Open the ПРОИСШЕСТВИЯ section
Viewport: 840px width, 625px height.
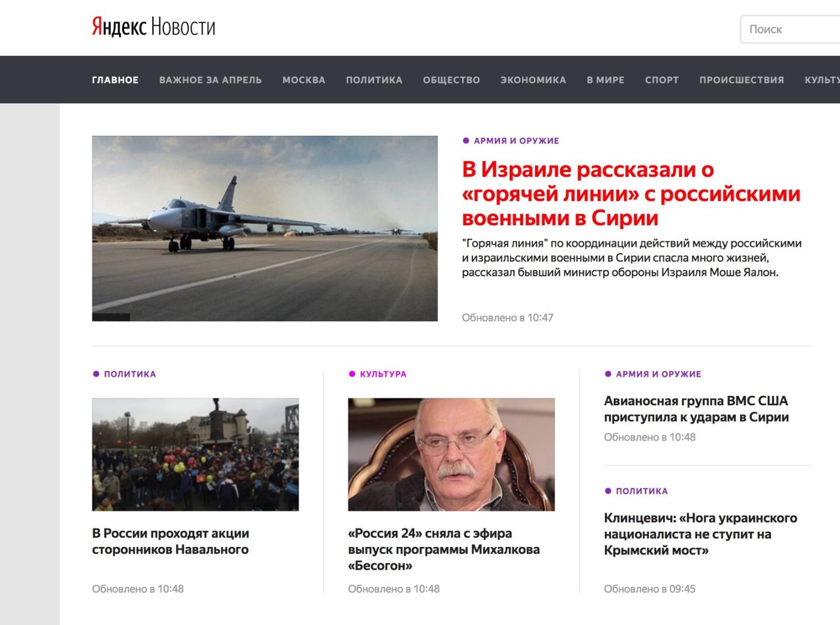coord(742,80)
